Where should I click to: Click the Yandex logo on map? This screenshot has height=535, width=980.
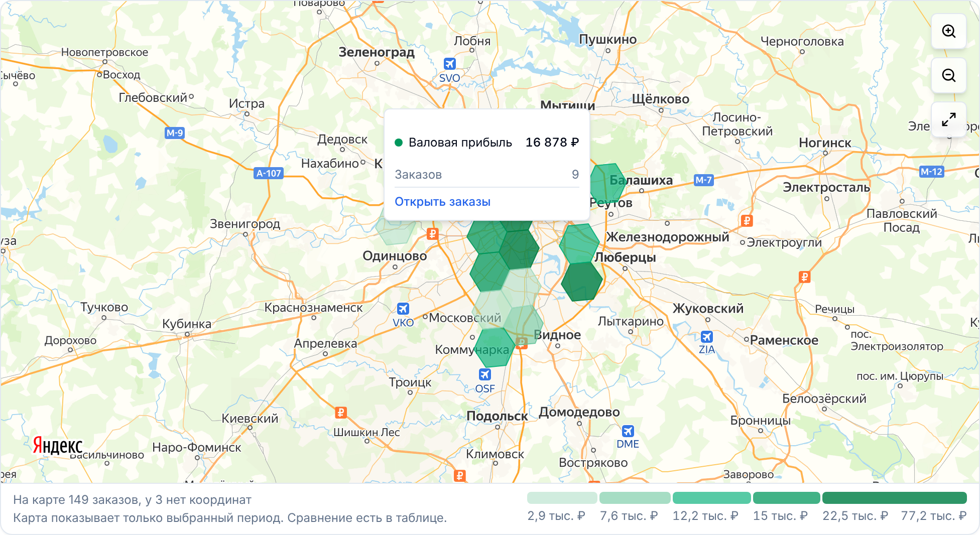click(57, 445)
